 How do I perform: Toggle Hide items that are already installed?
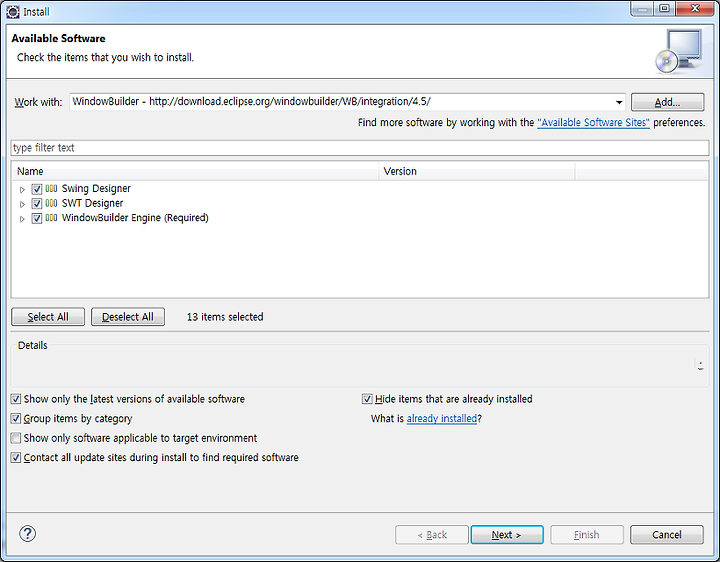(367, 399)
